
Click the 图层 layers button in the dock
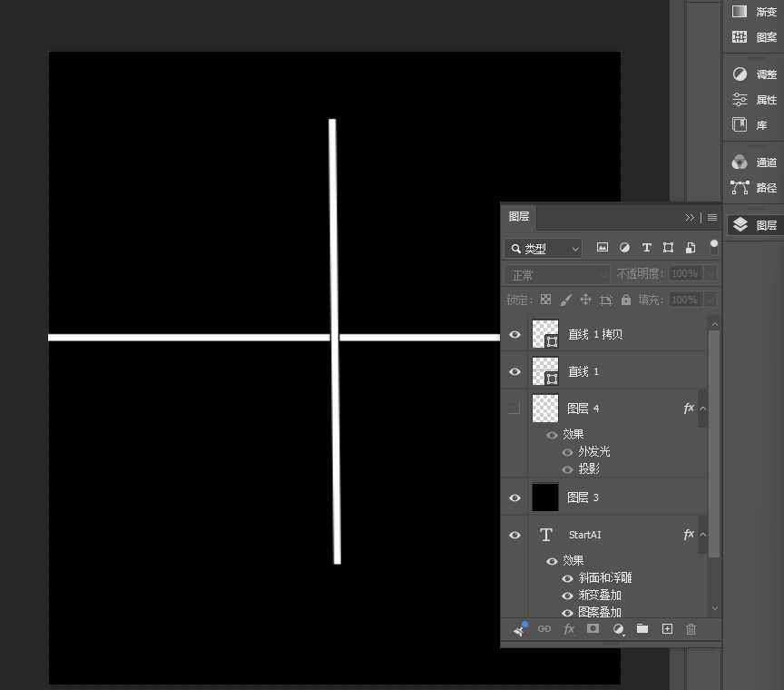(754, 225)
